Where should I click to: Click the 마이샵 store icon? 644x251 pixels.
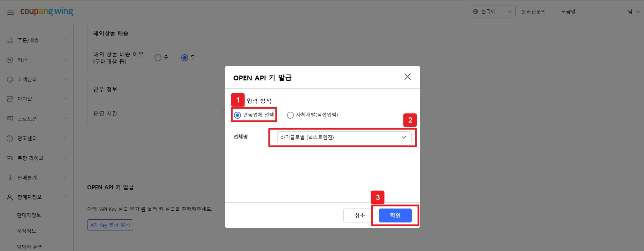[x=10, y=99]
